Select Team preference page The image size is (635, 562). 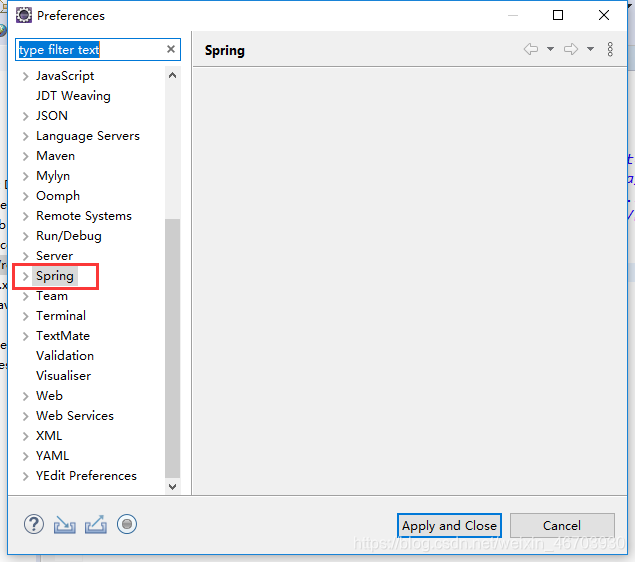52,296
